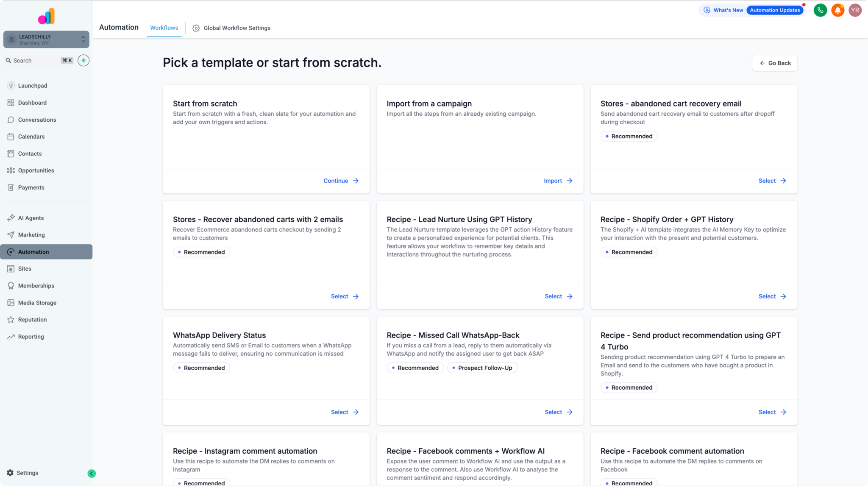This screenshot has width=868, height=486.
Task: Click Facebook comments + Workflow AI title
Action: (x=465, y=451)
